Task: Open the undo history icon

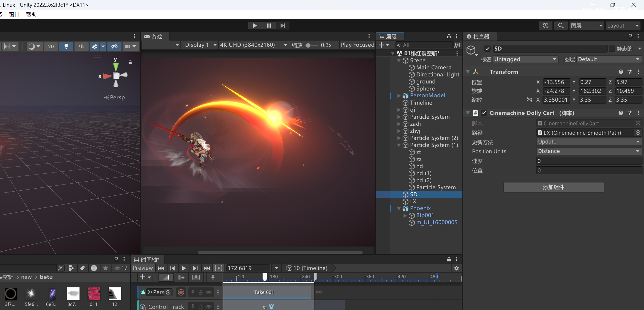Action: point(545,26)
